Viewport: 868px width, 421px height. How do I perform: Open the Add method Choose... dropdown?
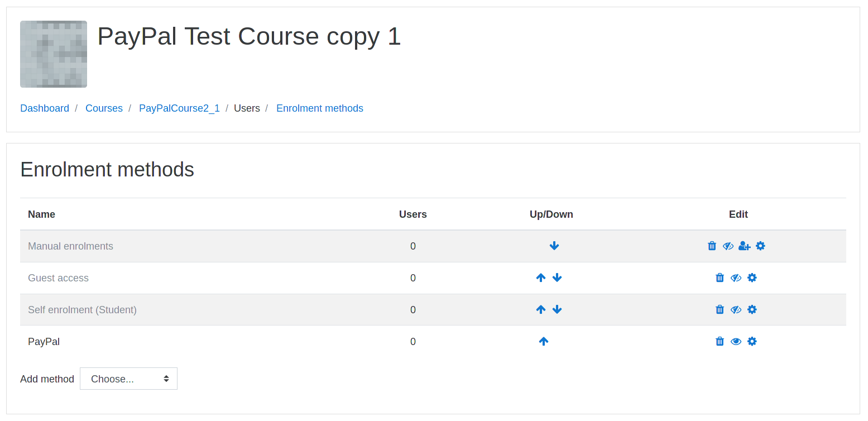point(128,379)
